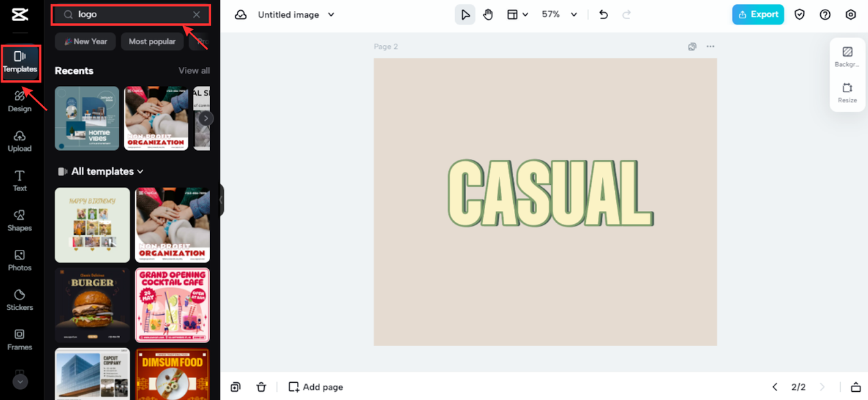The image size is (868, 400).
Task: Open the shield privacy icon
Action: tap(800, 14)
